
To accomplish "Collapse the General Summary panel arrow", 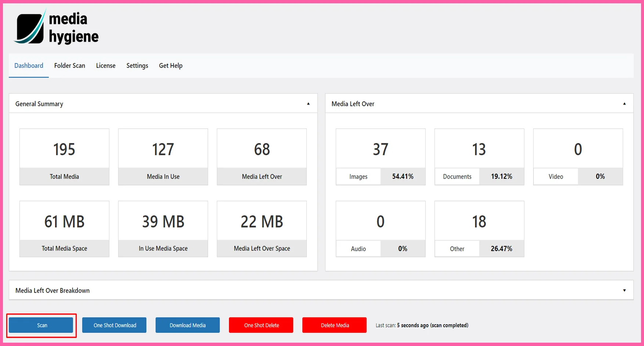I will 308,104.
